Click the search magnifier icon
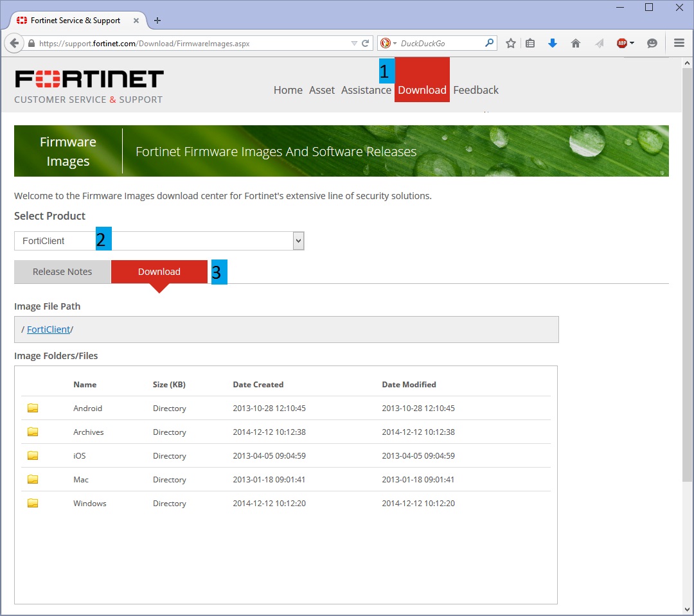This screenshot has width=694, height=616. point(489,43)
